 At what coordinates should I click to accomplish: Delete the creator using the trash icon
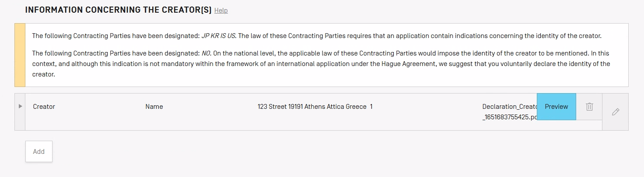[x=589, y=107]
